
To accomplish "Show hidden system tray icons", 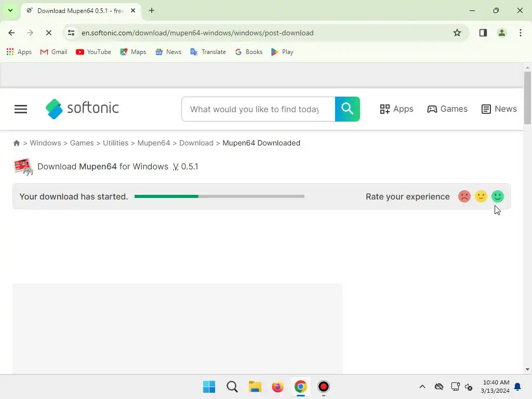I will [422, 387].
